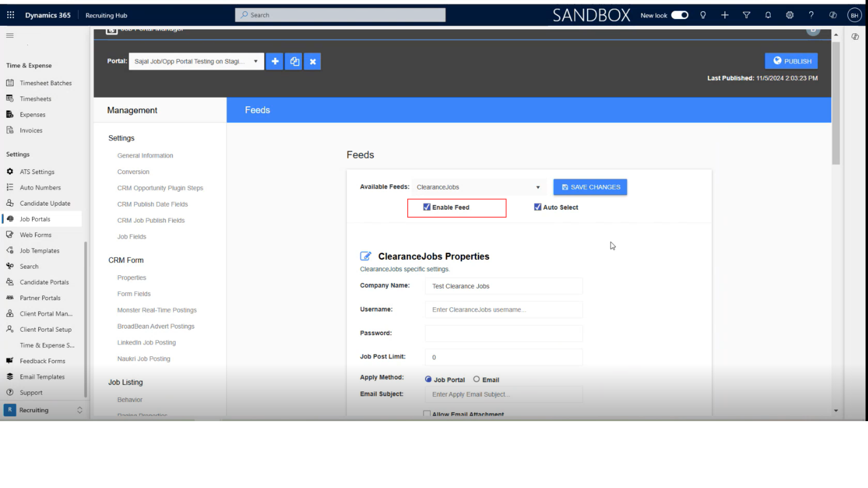Uncheck the Enable Feed checkbox

(x=426, y=207)
